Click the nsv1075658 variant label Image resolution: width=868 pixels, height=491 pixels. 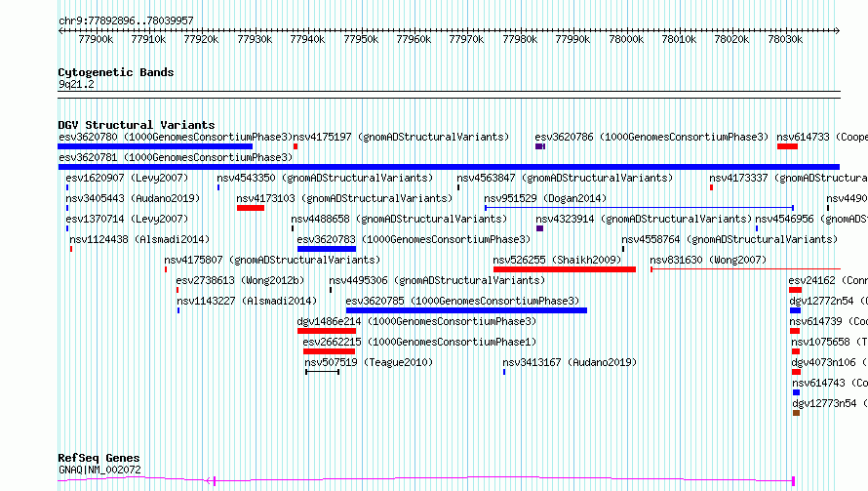[829, 342]
